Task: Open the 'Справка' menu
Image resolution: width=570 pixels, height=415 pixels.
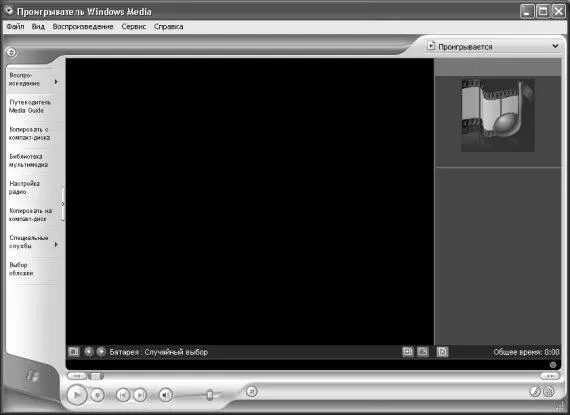Action: pyautogui.click(x=168, y=27)
